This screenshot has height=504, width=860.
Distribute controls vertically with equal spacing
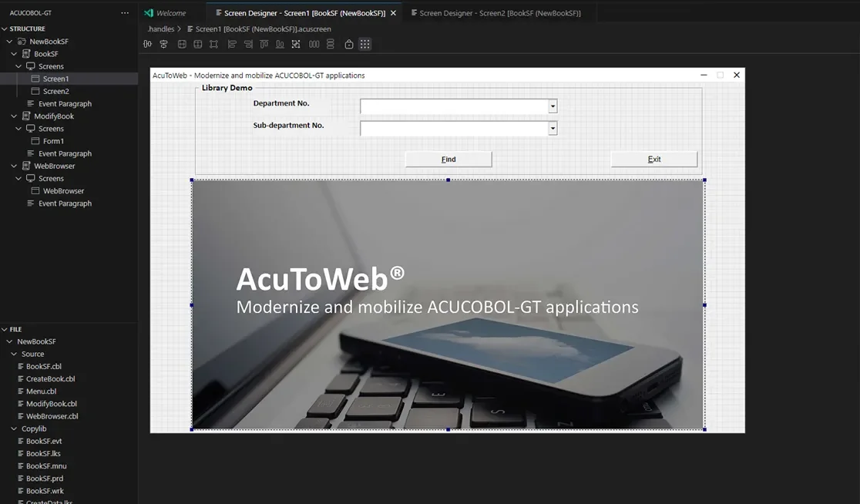[330, 45]
